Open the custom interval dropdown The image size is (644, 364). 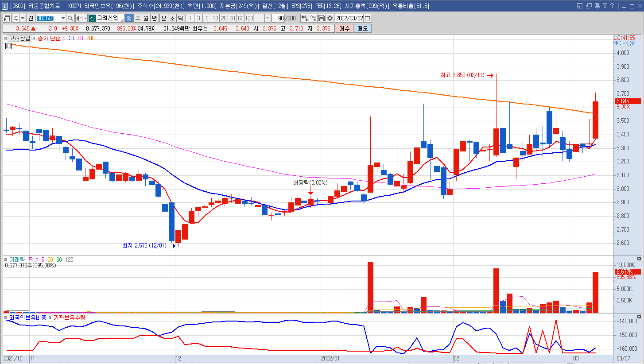pos(267,18)
